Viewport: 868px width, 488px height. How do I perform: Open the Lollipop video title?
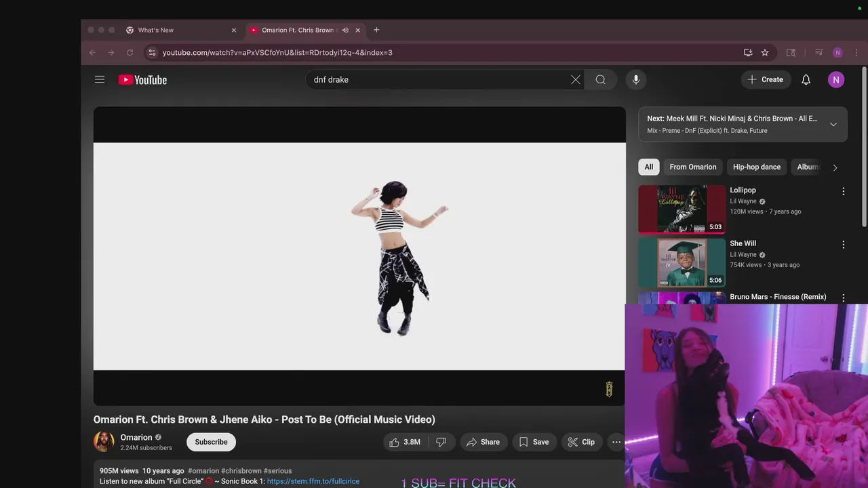pos(743,190)
